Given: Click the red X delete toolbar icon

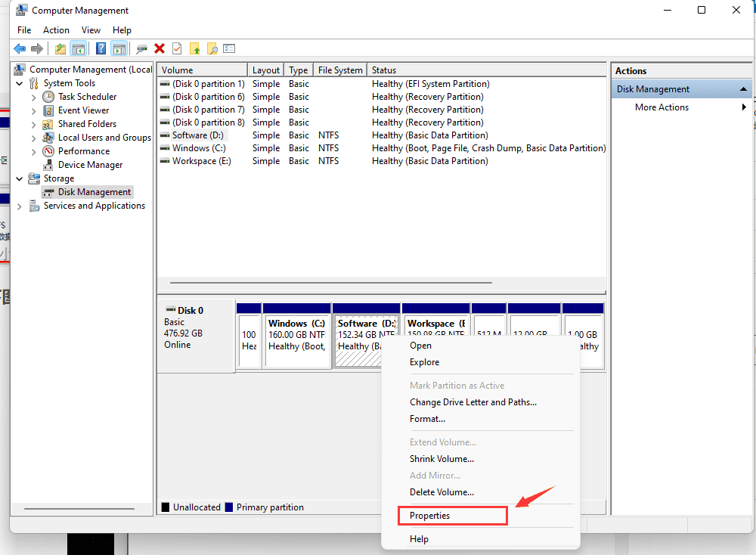Looking at the screenshot, I should coord(160,49).
